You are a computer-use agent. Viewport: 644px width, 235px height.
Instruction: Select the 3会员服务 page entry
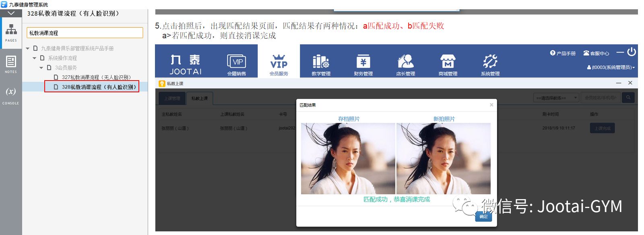click(66, 68)
